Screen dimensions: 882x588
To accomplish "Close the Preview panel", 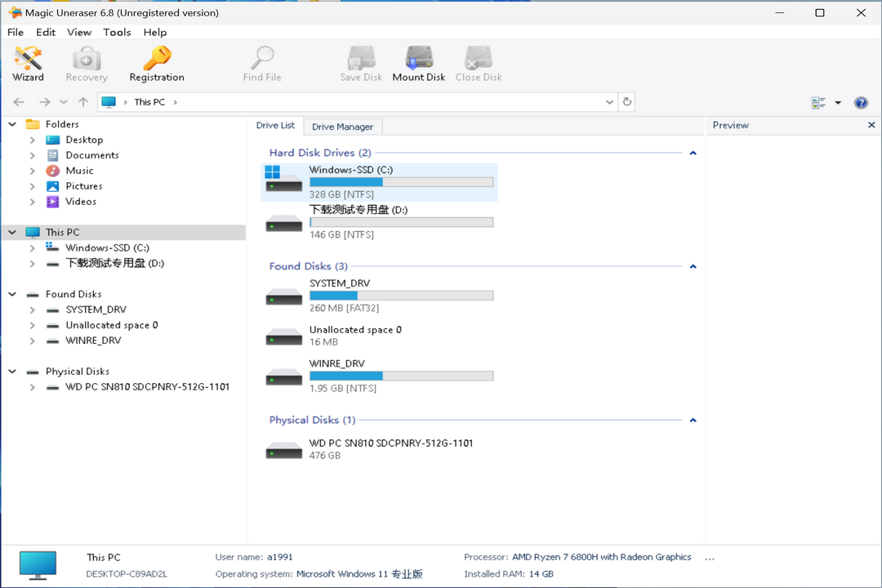I will pos(871,125).
